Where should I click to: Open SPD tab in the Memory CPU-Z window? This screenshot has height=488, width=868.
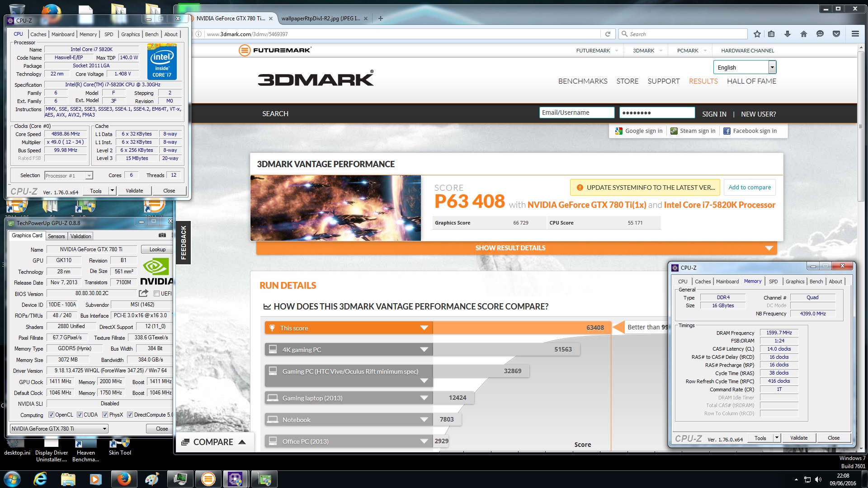tap(774, 282)
